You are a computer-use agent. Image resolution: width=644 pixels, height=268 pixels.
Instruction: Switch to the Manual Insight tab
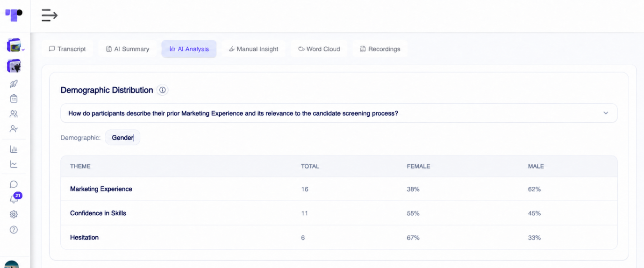[253, 49]
